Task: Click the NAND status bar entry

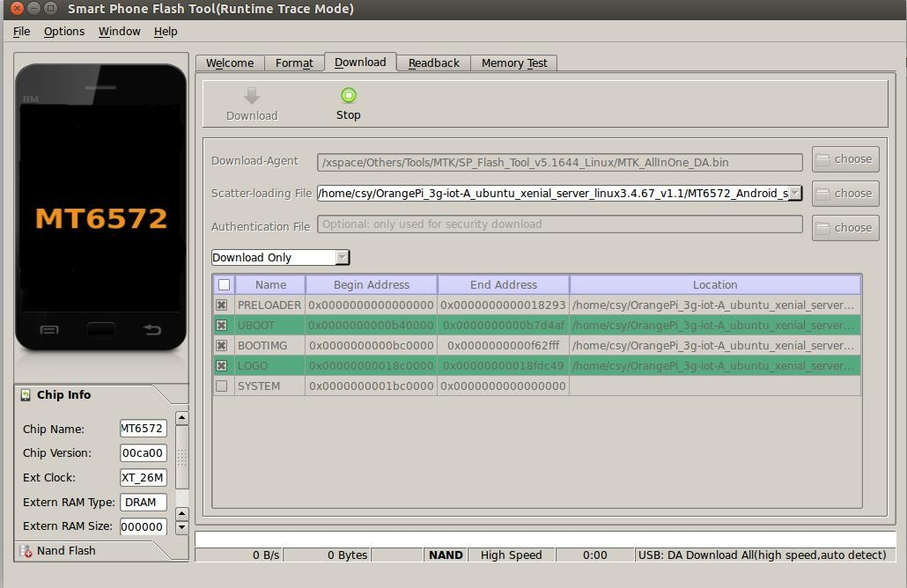Action: (x=446, y=555)
